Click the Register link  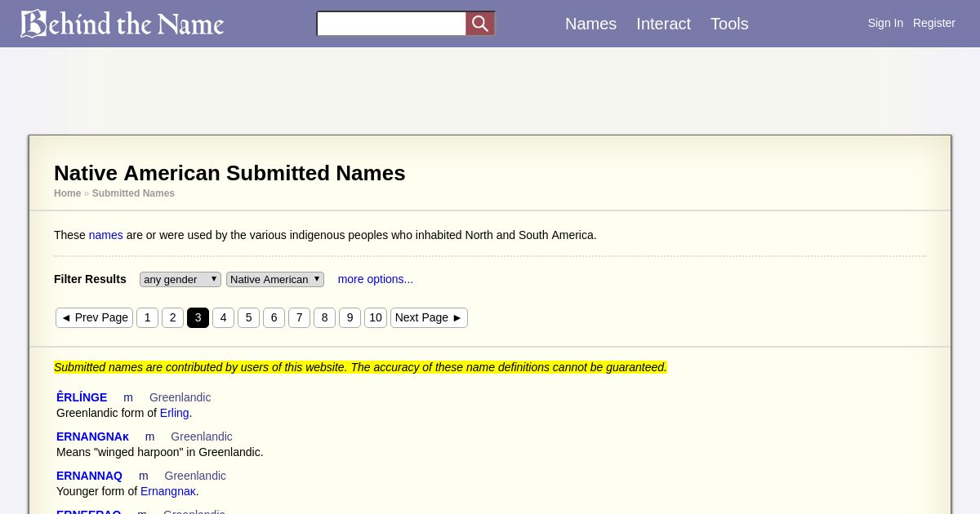[x=934, y=23]
